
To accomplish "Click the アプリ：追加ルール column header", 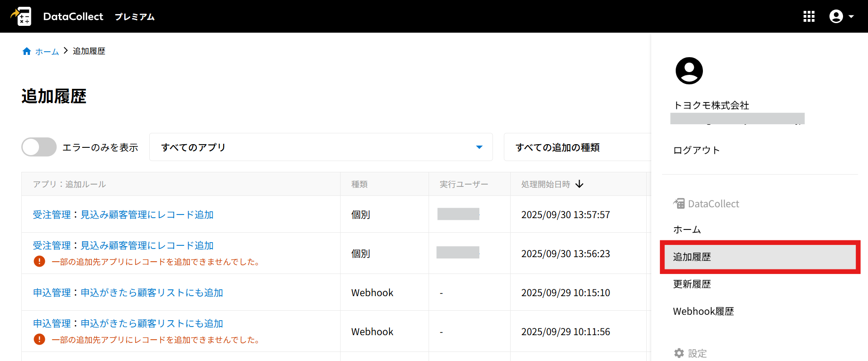I will point(69,184).
